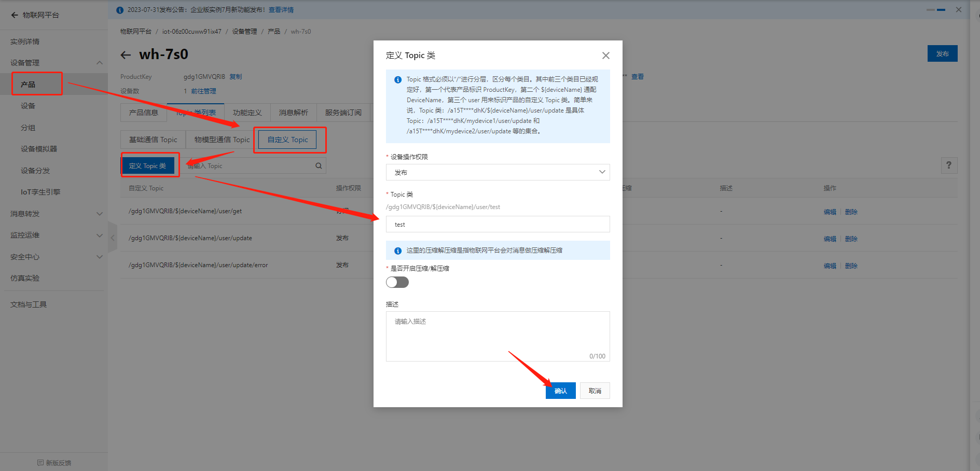Click the 查看详情 announcement link
The height and width of the screenshot is (471, 980).
point(281,10)
